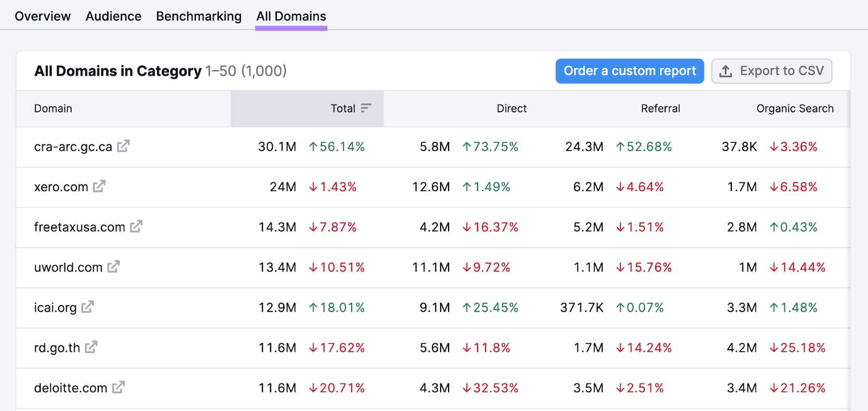Click xero.com referral change 4.64%

(640, 187)
